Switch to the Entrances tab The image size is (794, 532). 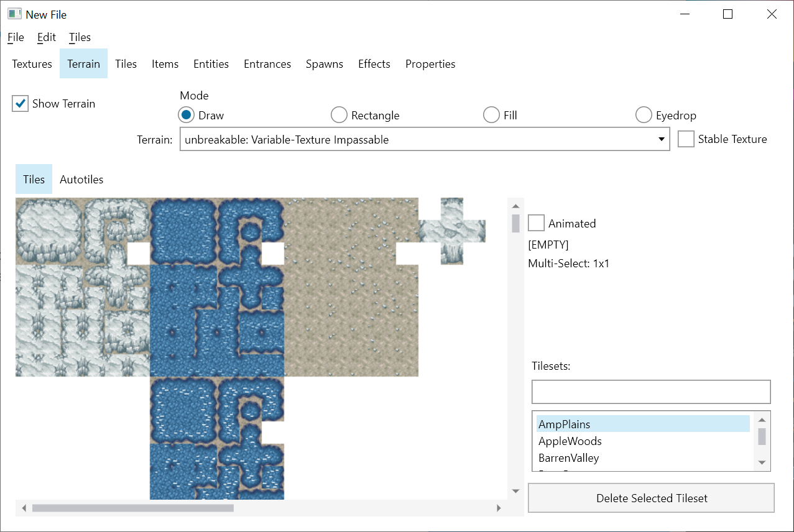pos(267,64)
